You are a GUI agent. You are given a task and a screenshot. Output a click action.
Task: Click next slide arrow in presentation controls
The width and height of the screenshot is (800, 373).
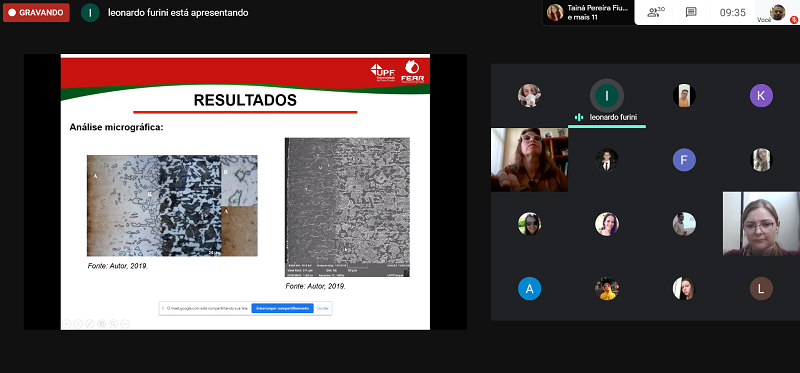coord(78,324)
